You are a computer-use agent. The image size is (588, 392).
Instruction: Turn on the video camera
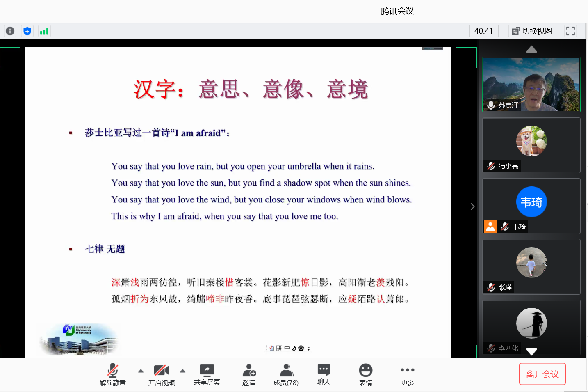pyautogui.click(x=161, y=375)
